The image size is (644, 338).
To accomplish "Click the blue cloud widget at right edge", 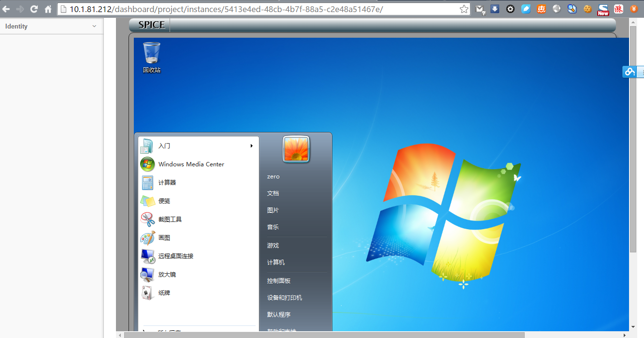I will coord(630,72).
